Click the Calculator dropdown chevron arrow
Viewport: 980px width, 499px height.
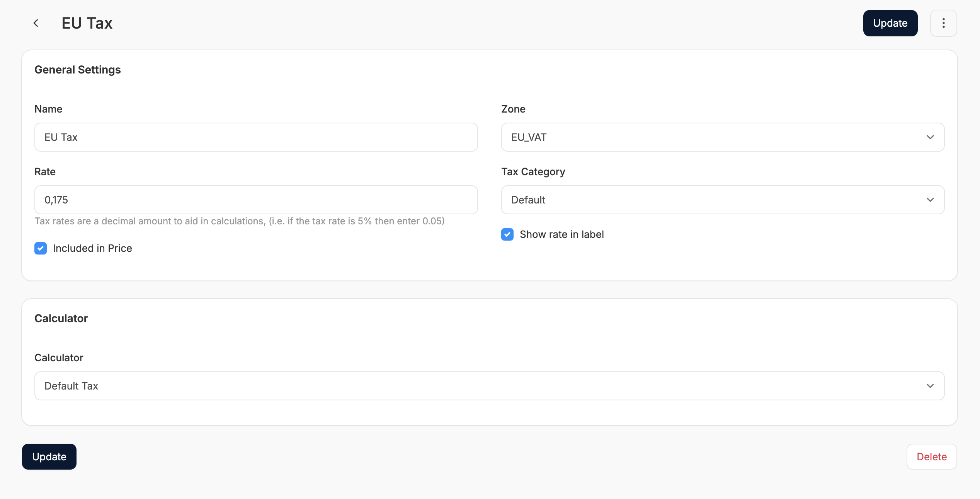(x=930, y=386)
